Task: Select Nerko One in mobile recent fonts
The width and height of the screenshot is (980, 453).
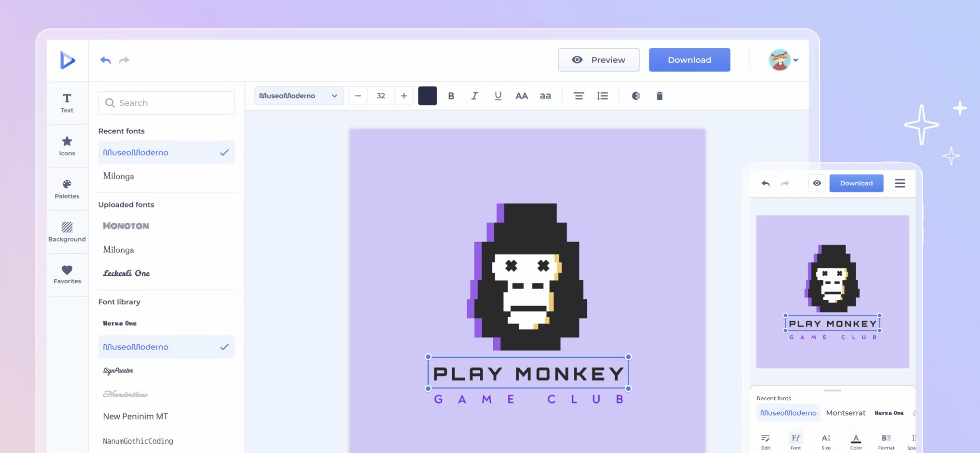Action: tap(889, 413)
